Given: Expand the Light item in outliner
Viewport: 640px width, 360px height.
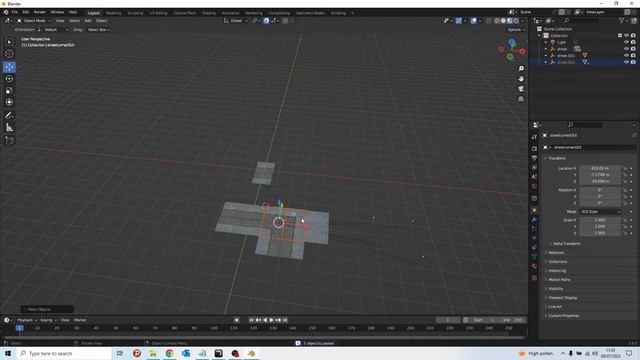Looking at the screenshot, I should tap(546, 42).
